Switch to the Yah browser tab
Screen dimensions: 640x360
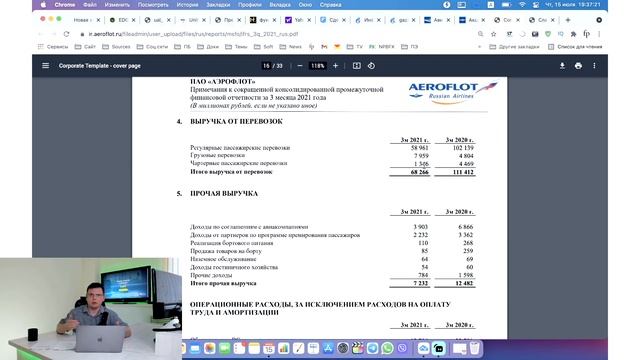(x=298, y=20)
